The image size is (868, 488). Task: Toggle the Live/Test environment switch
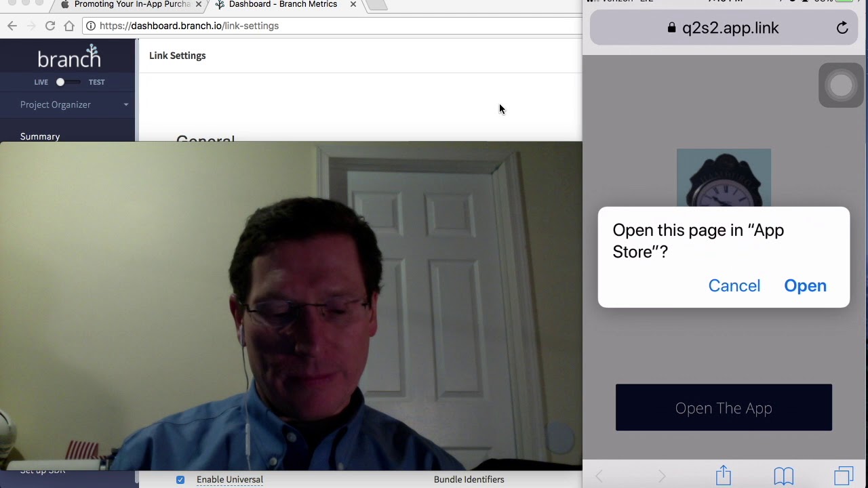click(x=68, y=82)
